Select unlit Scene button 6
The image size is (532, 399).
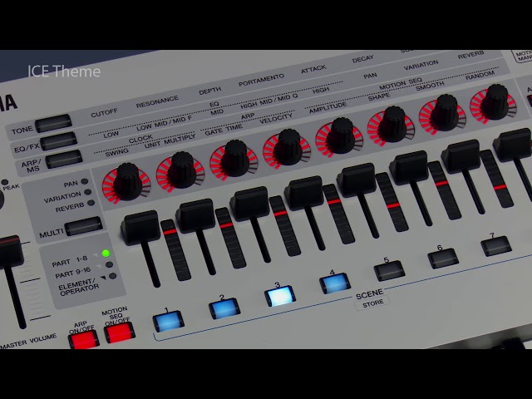(x=443, y=259)
